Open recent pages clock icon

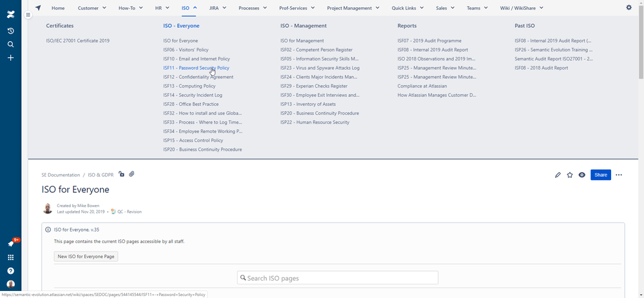tap(11, 31)
